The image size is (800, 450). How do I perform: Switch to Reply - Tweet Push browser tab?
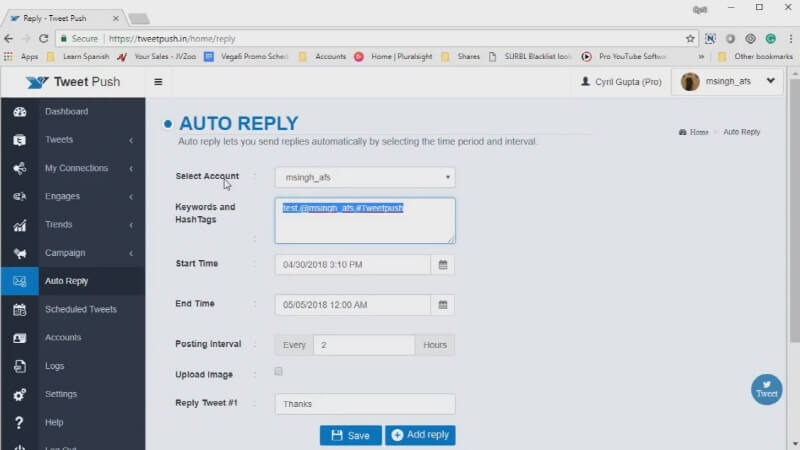click(x=64, y=18)
